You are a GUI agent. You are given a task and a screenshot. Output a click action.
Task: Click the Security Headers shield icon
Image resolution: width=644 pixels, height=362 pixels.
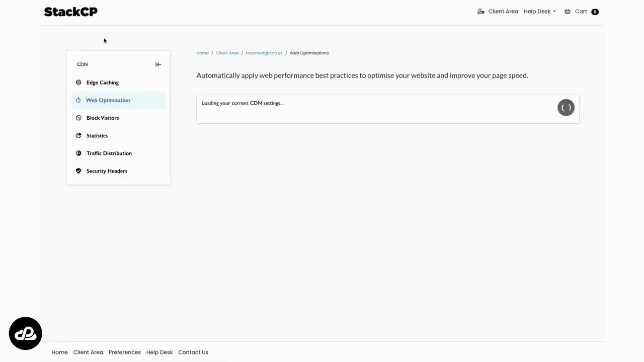pos(78,170)
